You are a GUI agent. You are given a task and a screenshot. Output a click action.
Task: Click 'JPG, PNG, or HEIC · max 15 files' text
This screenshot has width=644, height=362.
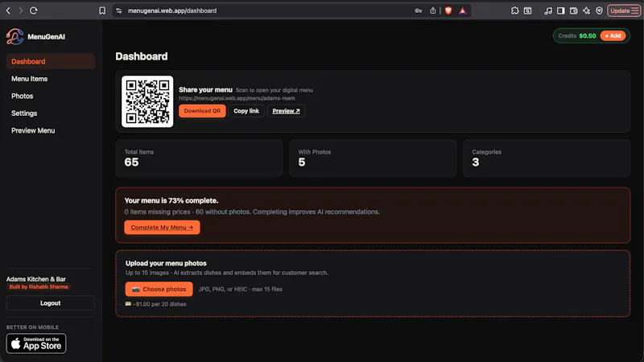[x=240, y=290]
